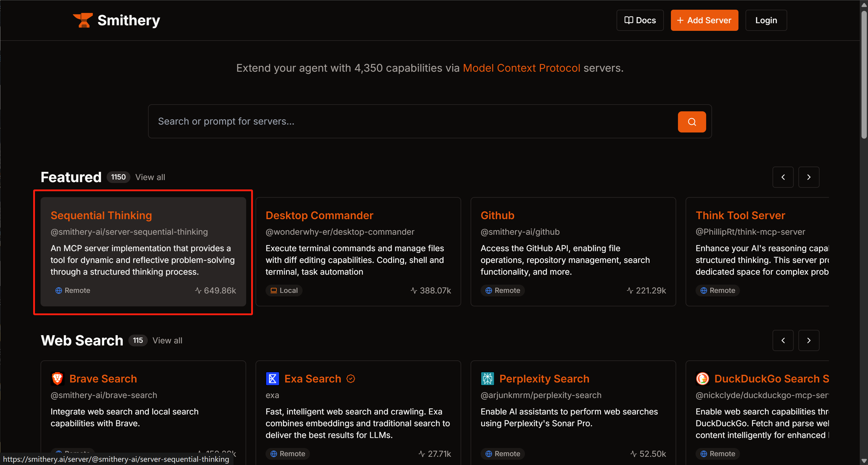868x465 pixels.
Task: Click the Brave lion logo icon
Action: tap(57, 379)
